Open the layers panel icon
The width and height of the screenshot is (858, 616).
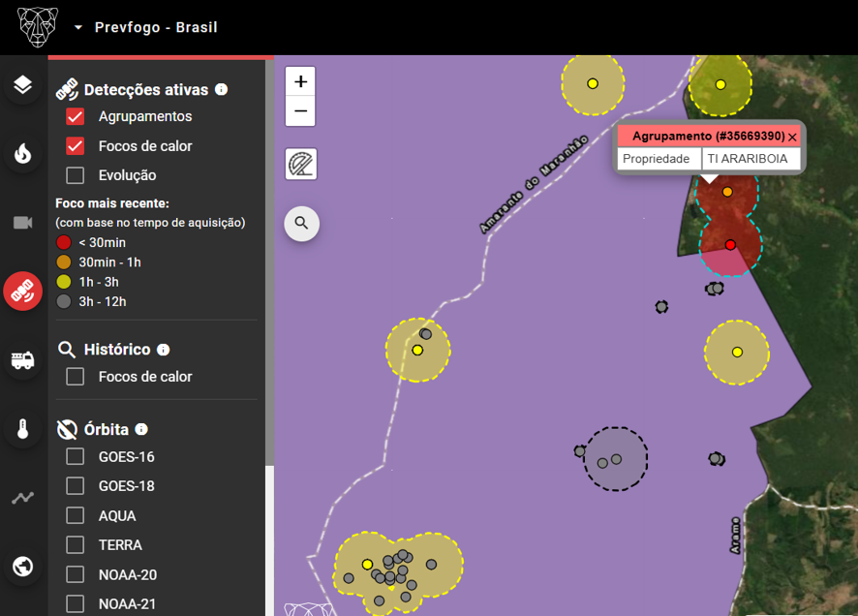click(22, 85)
